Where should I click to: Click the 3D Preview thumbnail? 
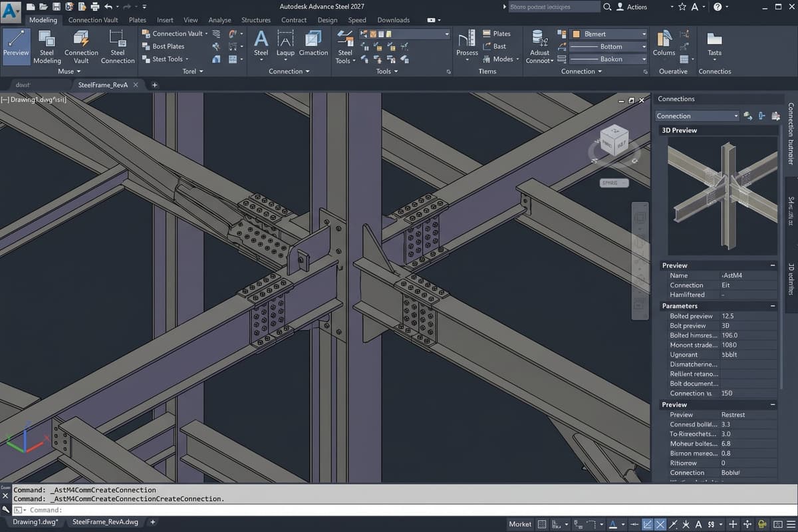[x=723, y=196]
